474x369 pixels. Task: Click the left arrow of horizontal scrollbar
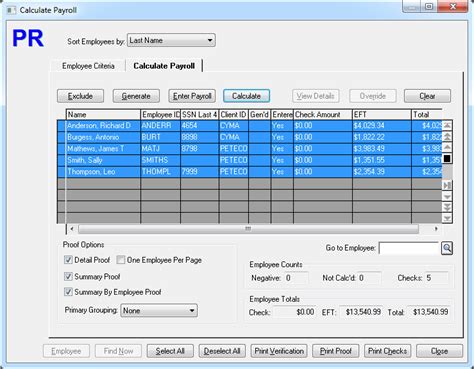point(72,229)
